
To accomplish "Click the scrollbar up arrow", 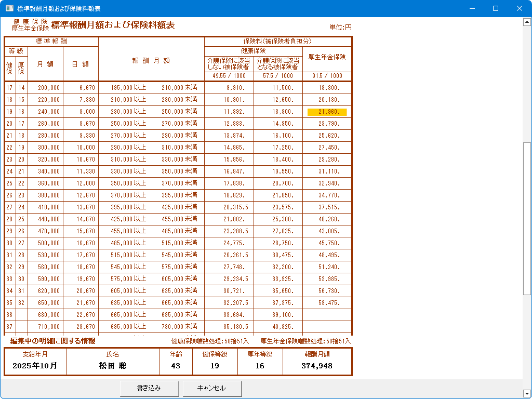I will coord(527,22).
